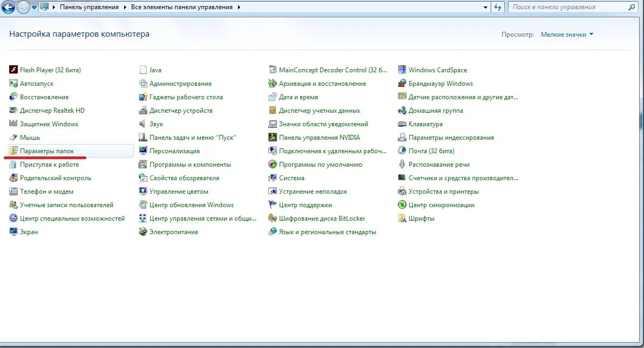Open Управление цветом

tap(179, 192)
